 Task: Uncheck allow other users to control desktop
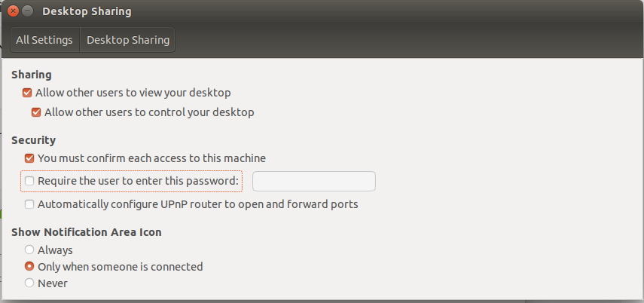click(36, 112)
